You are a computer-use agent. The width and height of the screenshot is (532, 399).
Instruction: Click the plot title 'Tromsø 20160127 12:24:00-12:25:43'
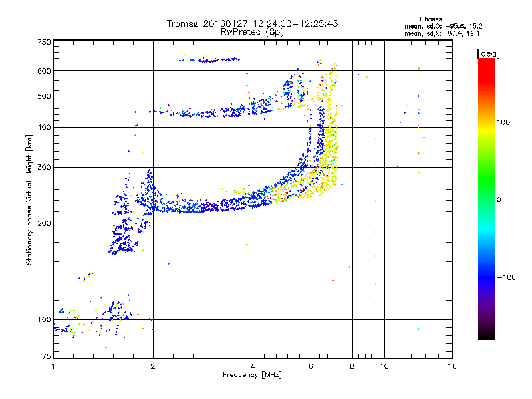252,23
